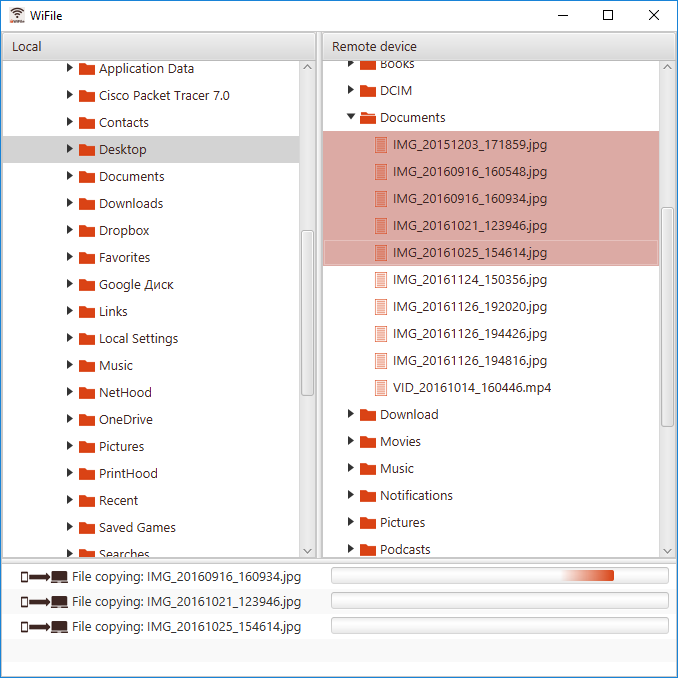
Task: Expand the Recent folder
Action: pyautogui.click(x=70, y=500)
